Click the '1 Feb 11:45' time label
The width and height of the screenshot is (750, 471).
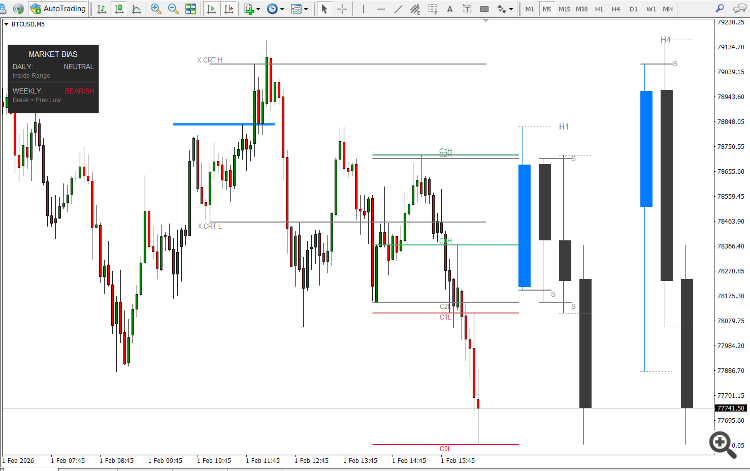click(265, 460)
